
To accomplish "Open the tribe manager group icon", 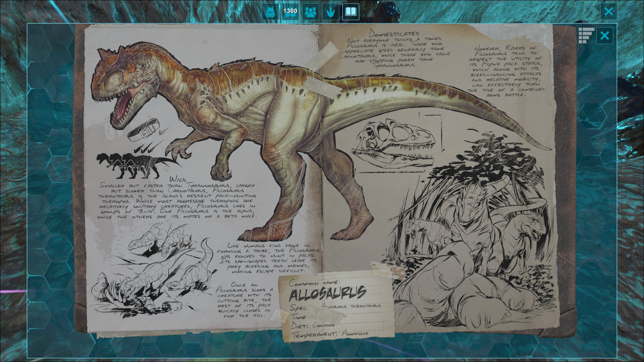I will 311,12.
